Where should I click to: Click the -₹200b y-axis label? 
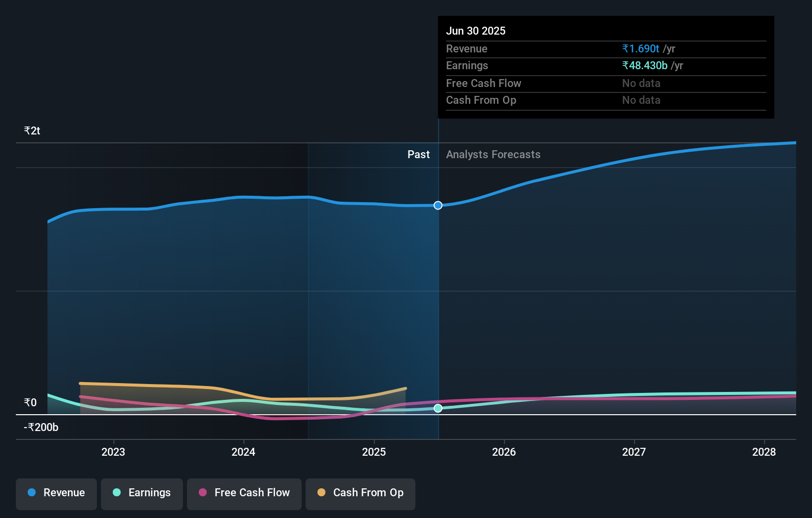coord(41,427)
